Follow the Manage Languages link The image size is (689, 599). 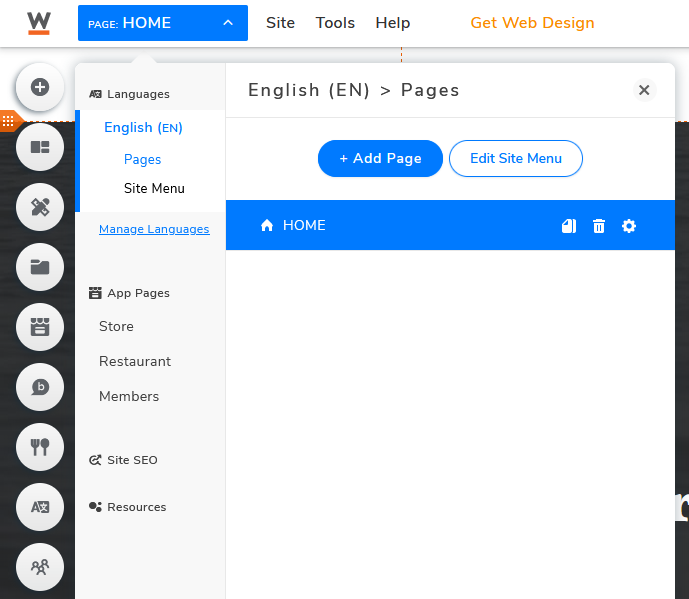click(154, 229)
